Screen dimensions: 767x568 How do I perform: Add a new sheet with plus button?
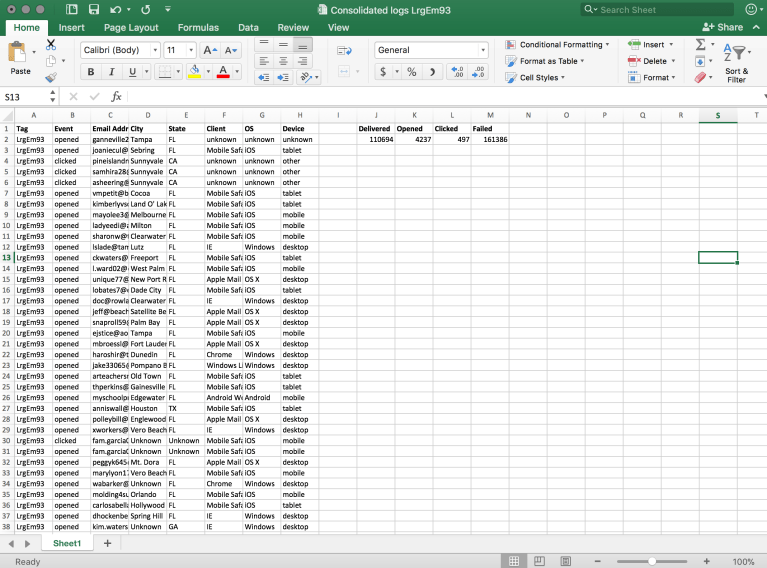[x=108, y=543]
